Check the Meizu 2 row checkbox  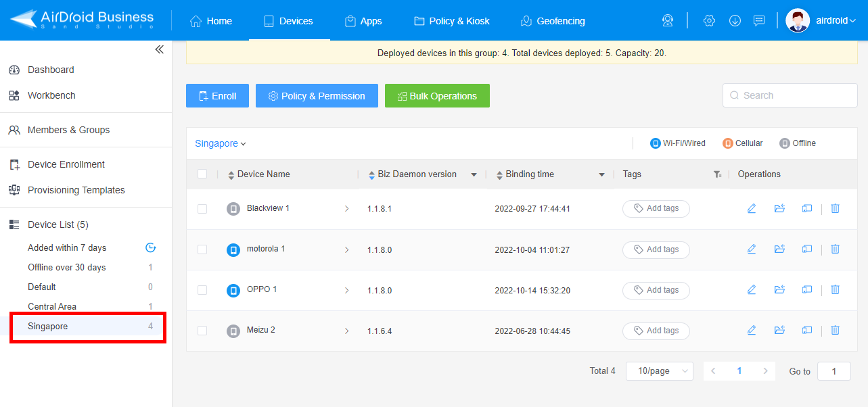tap(202, 331)
